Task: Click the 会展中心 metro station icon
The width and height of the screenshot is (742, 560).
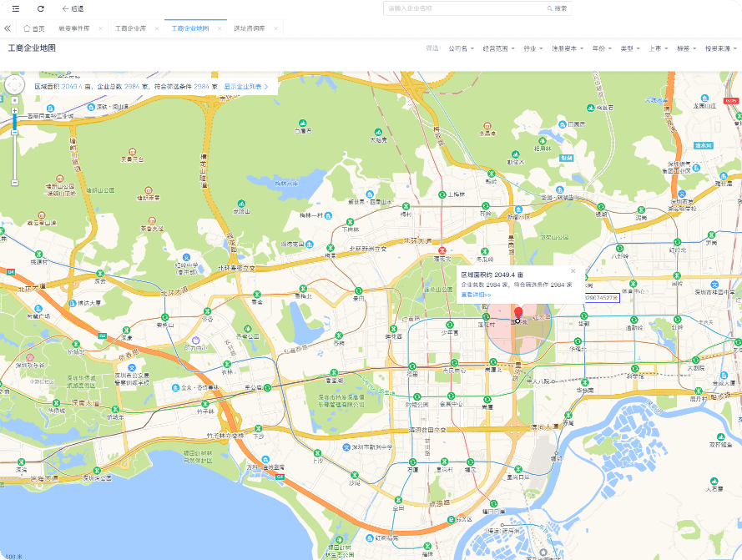Action: pyautogui.click(x=451, y=396)
